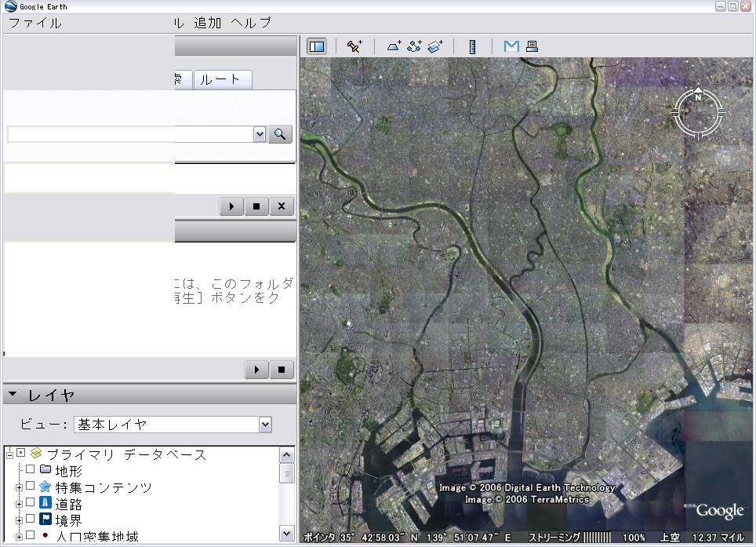Select the 特集コンテンツ layer label
756x547 pixels.
104,487
